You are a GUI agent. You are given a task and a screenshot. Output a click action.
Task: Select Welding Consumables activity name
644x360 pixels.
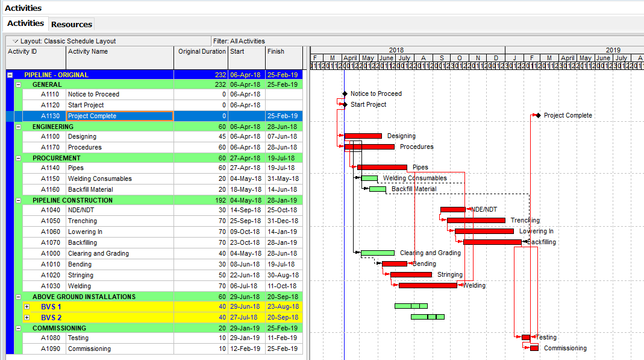pos(100,178)
